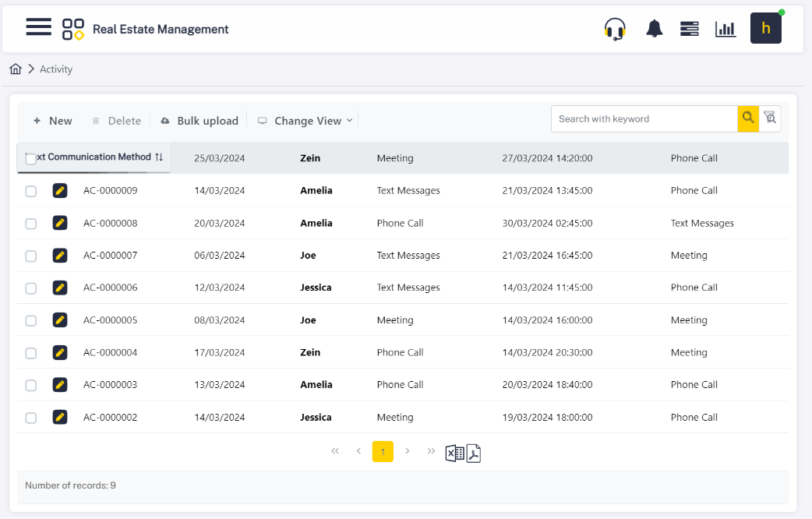Sort by Next Communication Method column

[159, 157]
